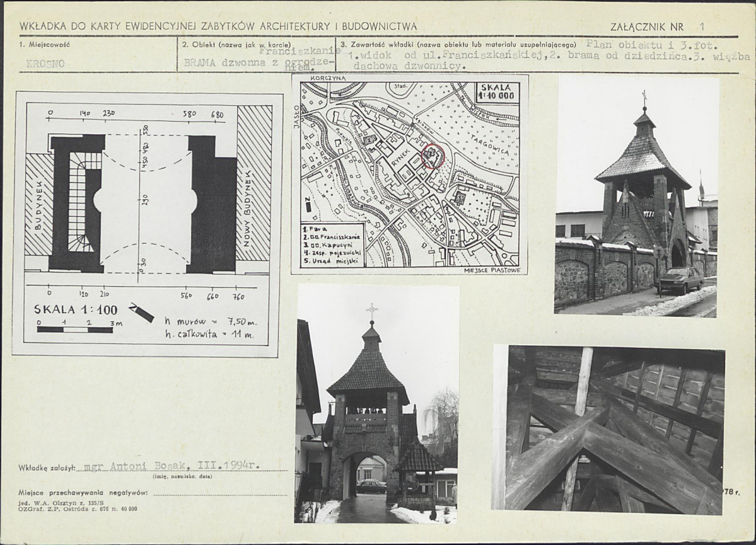Screen dimensions: 756x545
Task: Click the SKALA 1:10 000 box on map
Action: click(x=497, y=92)
